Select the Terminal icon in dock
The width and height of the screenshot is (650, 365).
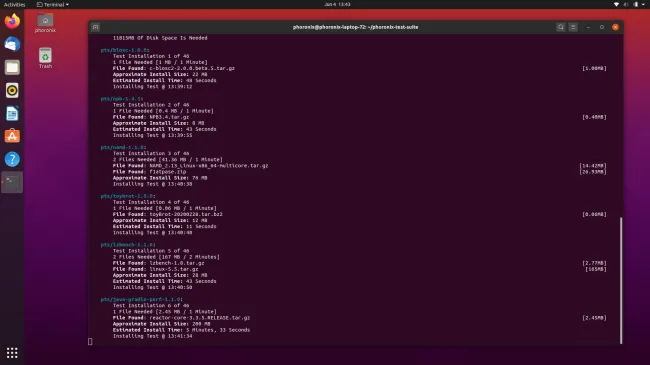12,182
